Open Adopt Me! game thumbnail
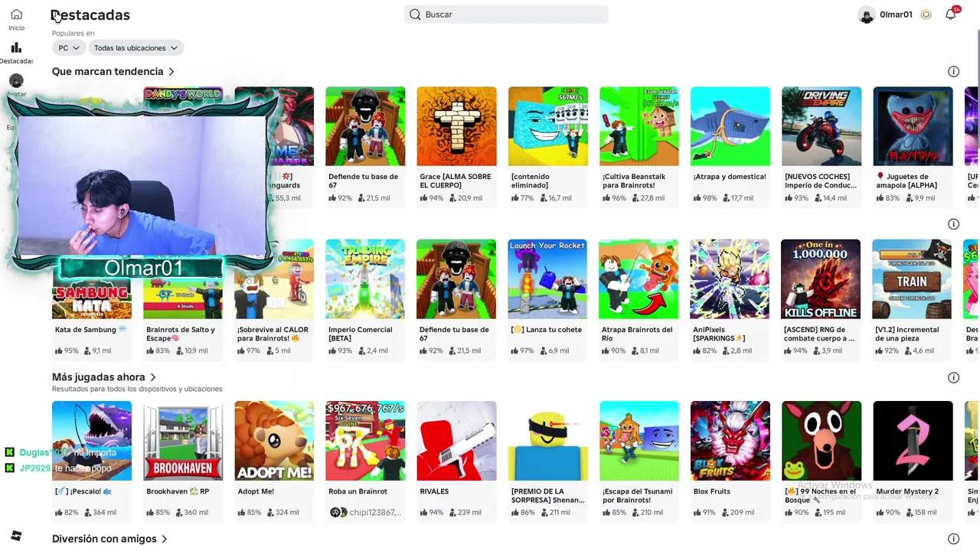 pyautogui.click(x=274, y=441)
